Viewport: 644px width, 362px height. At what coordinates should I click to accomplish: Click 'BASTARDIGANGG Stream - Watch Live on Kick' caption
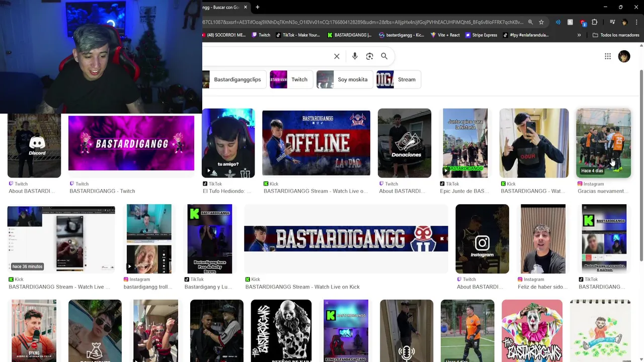pos(302,287)
